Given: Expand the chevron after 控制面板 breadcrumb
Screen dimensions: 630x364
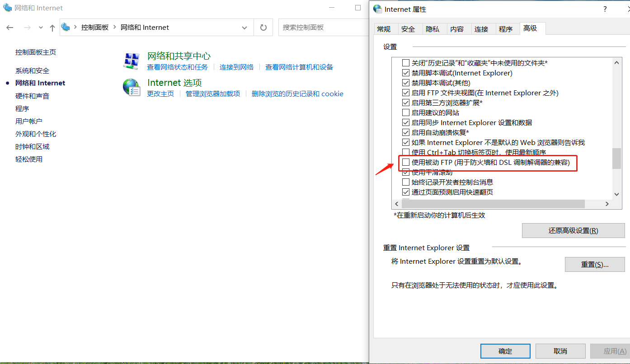Looking at the screenshot, I should coord(115,28).
